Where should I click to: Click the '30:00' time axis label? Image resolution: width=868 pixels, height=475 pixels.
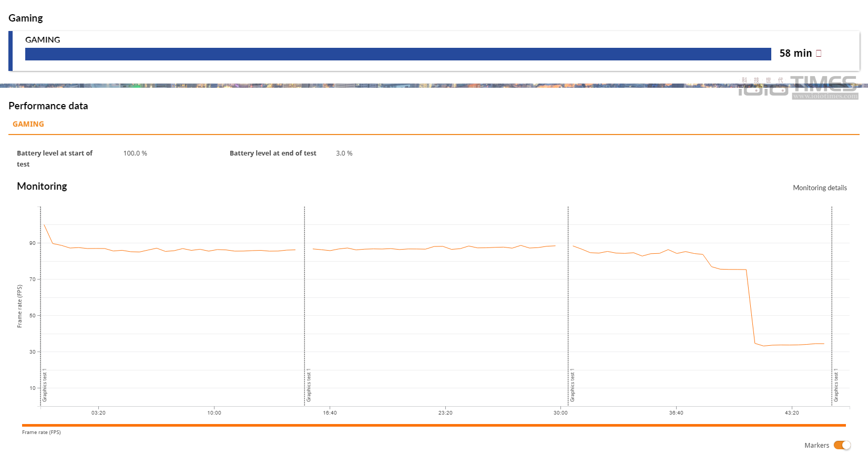560,413
